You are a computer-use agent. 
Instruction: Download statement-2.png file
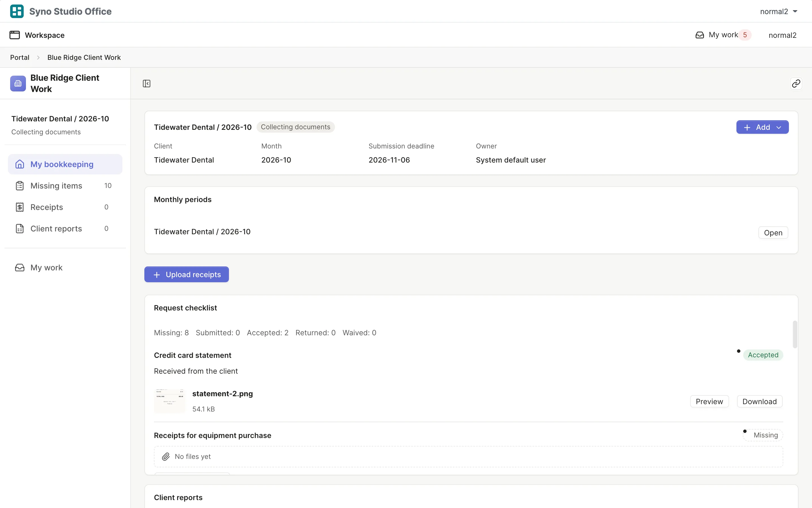759,402
